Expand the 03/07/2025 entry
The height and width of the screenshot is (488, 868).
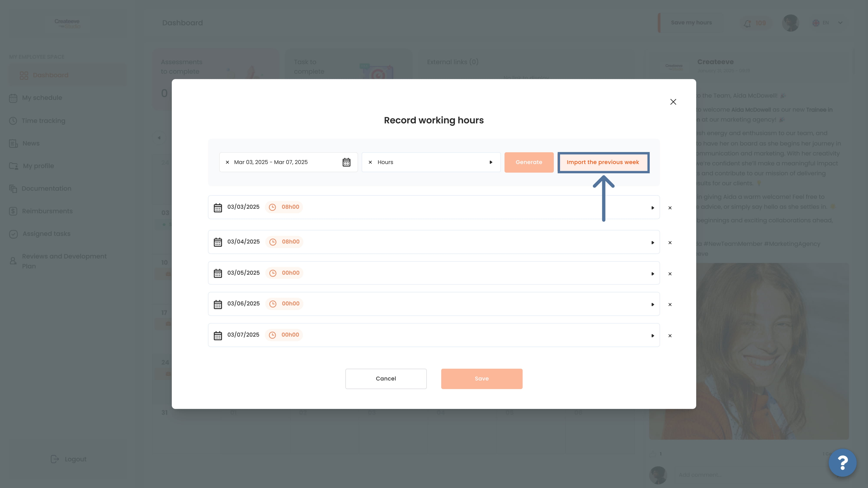point(653,336)
